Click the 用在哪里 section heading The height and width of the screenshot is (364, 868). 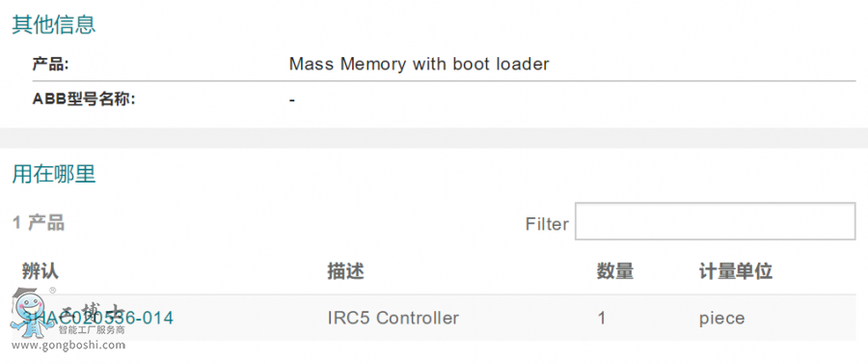pos(54,174)
